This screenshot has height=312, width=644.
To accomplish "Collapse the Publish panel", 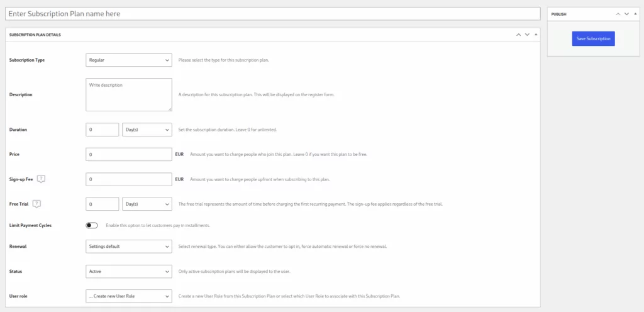I will point(635,14).
